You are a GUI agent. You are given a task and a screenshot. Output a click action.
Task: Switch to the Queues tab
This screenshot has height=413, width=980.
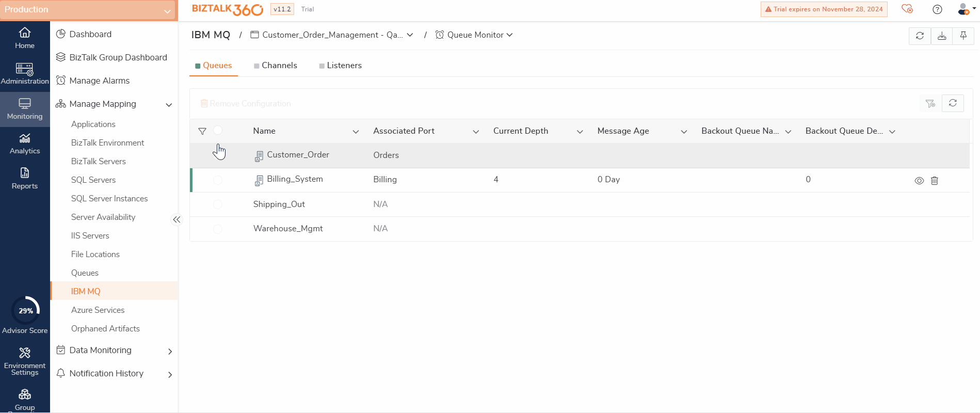tap(214, 66)
